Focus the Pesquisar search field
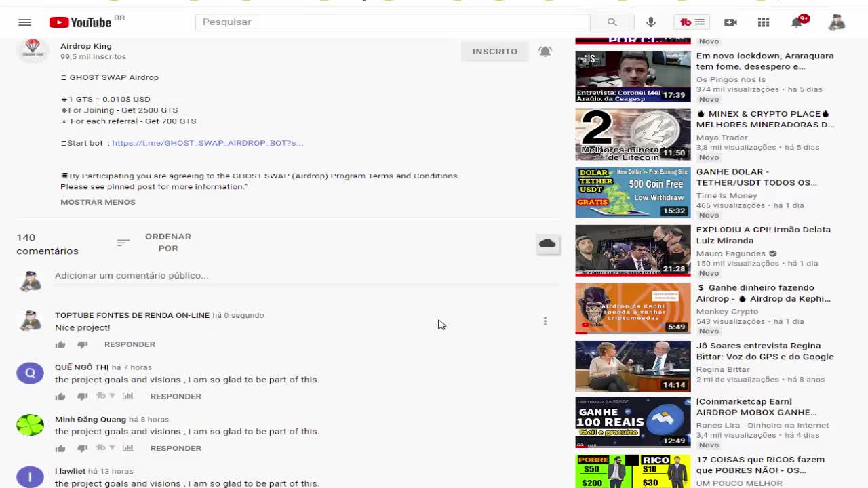Viewport: 868px width, 488px height. coord(393,22)
